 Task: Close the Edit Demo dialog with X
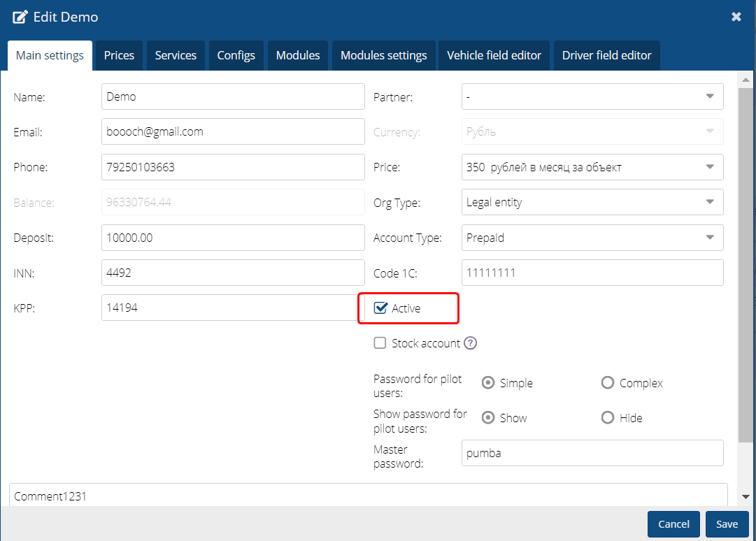[736, 17]
